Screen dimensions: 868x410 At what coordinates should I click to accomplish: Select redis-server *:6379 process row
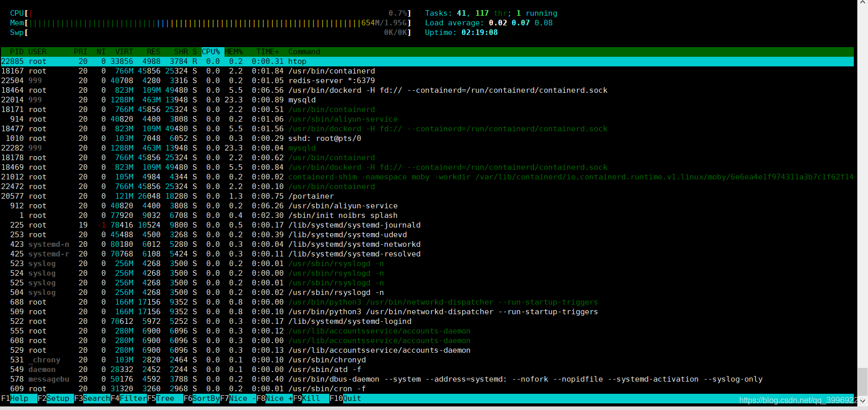click(x=427, y=81)
